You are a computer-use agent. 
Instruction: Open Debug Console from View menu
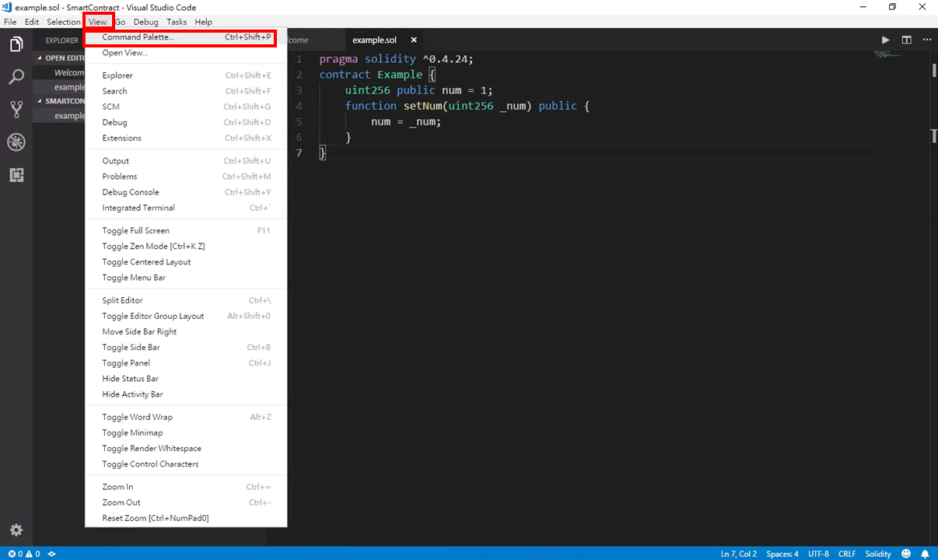click(186, 192)
